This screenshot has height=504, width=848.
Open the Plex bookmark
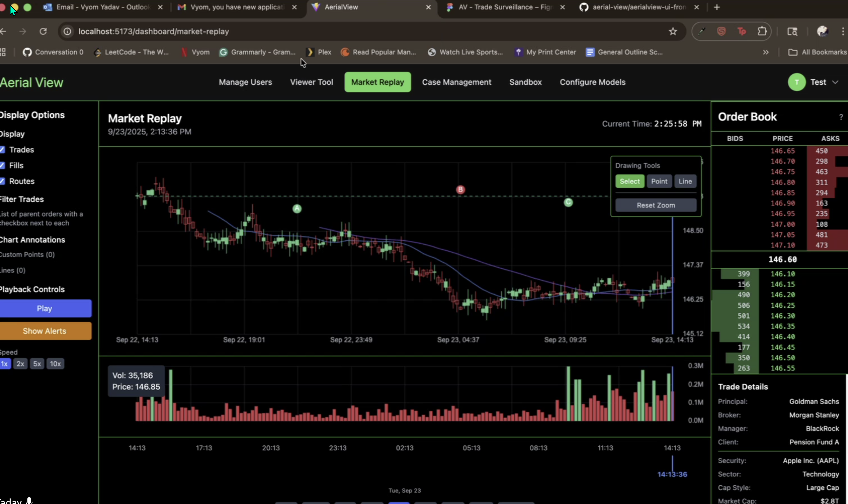(318, 52)
